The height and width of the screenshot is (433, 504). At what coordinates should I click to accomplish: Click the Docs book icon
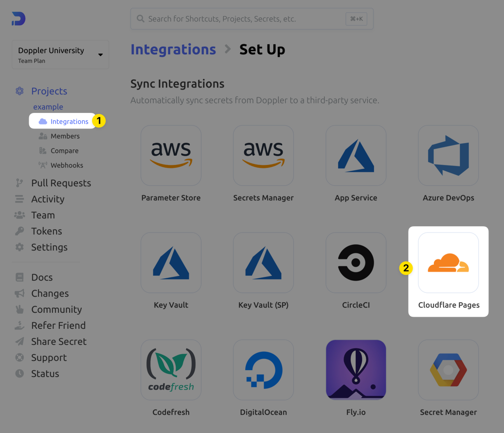[x=19, y=277]
